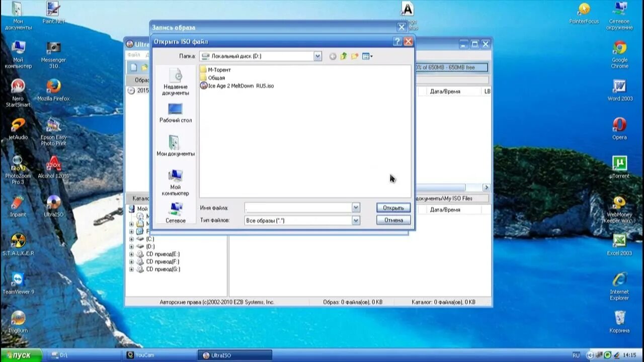Expand the Имя файла dropdown arrow
This screenshot has height=362, width=644.
click(x=356, y=208)
